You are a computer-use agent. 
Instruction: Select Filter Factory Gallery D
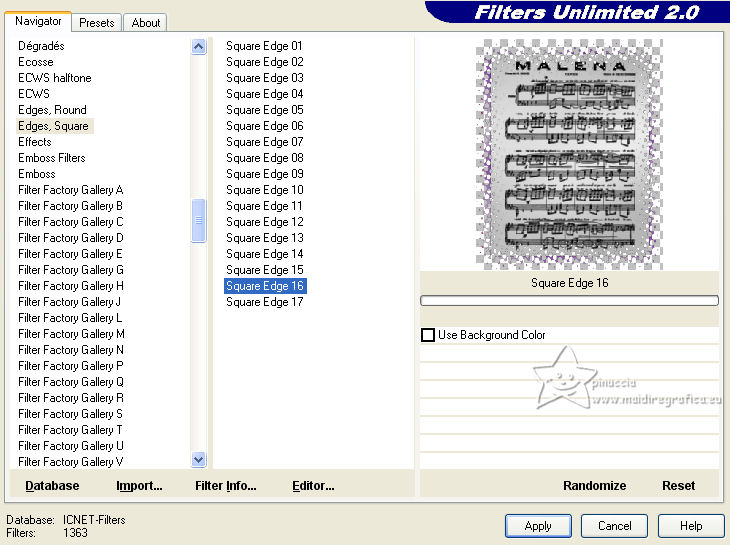point(70,238)
